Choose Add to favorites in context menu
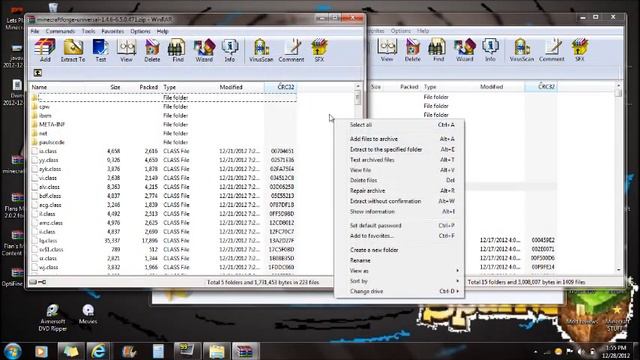Screen dimensions: 640x360 tap(400, 236)
